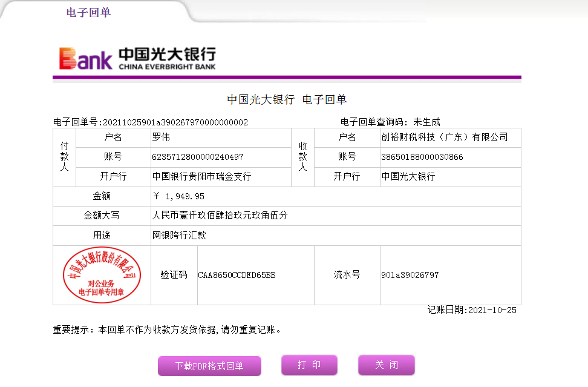Click payee name 创裕财税科技（广东）有限公司

pos(445,137)
